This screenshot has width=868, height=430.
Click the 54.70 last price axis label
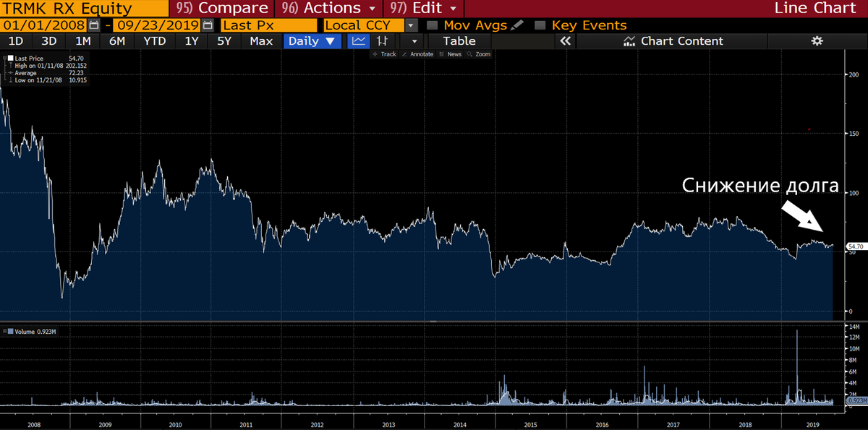tap(856, 246)
